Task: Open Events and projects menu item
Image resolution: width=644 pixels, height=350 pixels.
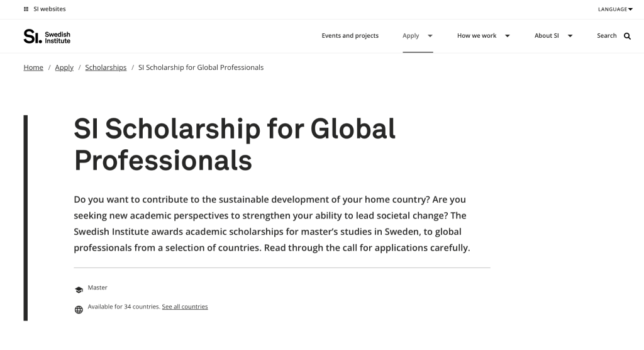Action: tap(350, 36)
